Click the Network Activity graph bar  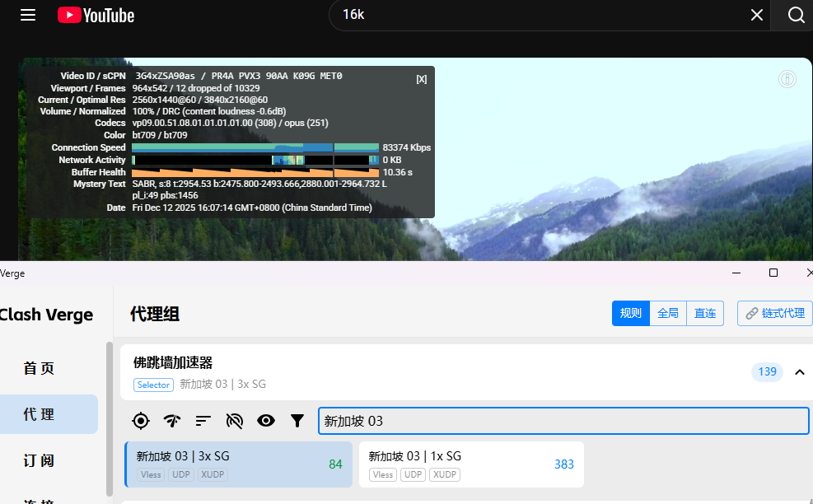[255, 161]
